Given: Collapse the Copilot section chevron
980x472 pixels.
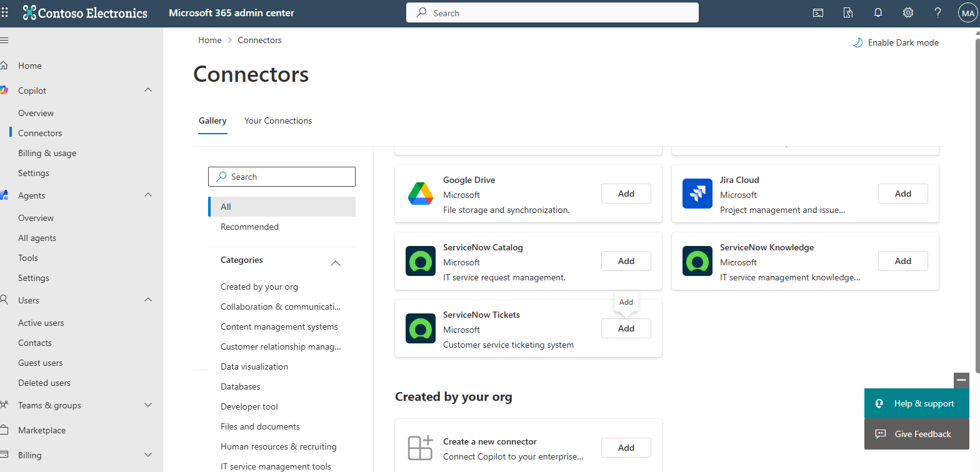Looking at the screenshot, I should (x=148, y=91).
